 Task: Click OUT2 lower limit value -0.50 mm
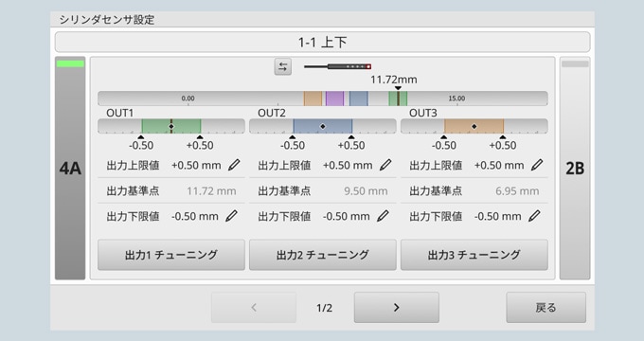(347, 216)
